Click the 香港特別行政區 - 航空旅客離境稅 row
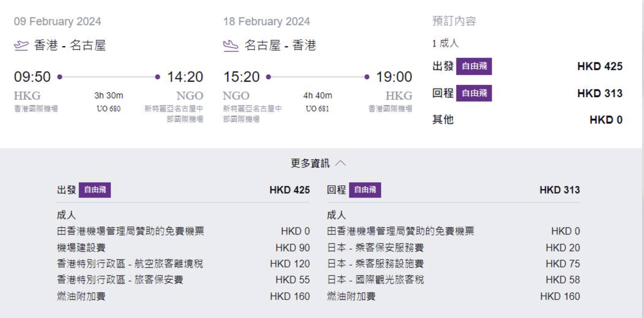This screenshot has height=318, width=644. click(183, 264)
